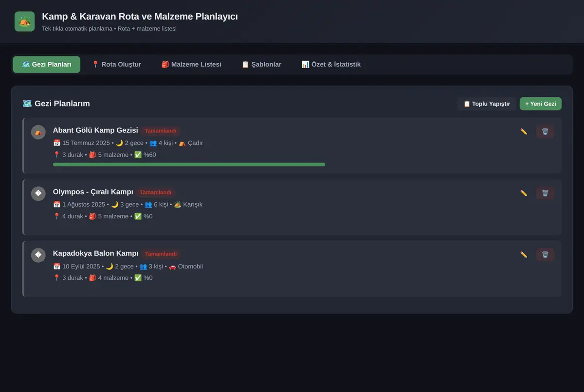Viewport: 584px width, 392px height.
Task: Switch to the Rota Oluştur tab
Action: pyautogui.click(x=116, y=64)
